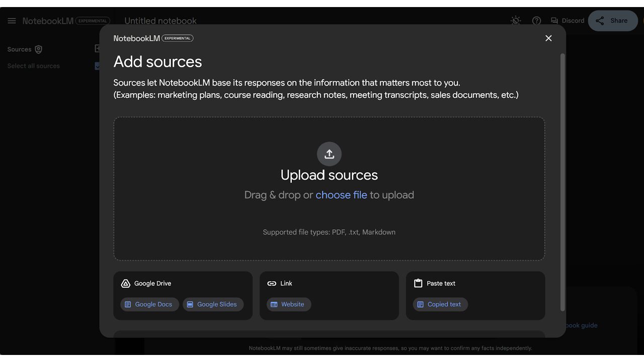The image size is (644, 362).
Task: Click the 'Upload sources' heading
Action: pyautogui.click(x=329, y=175)
